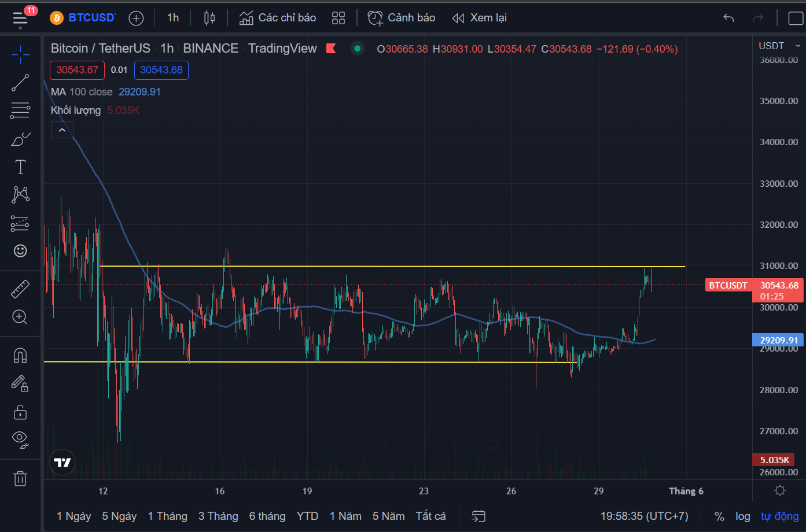This screenshot has height=532, width=806.
Task: Click the Khối lượng volume indicator label
Action: (x=76, y=110)
